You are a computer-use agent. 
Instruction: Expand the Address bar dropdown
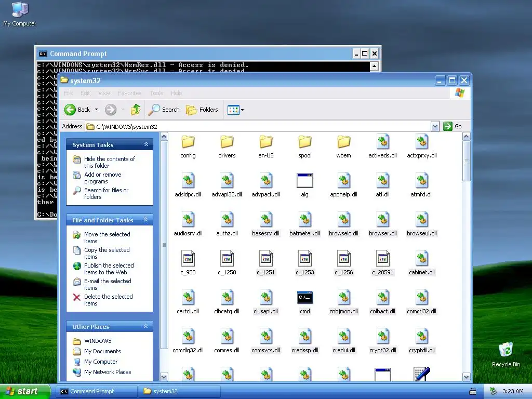click(x=435, y=127)
